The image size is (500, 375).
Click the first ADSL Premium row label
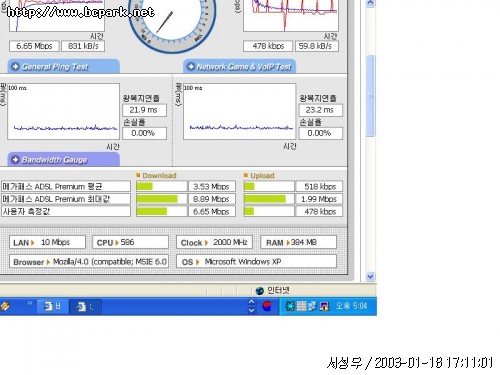pos(66,186)
